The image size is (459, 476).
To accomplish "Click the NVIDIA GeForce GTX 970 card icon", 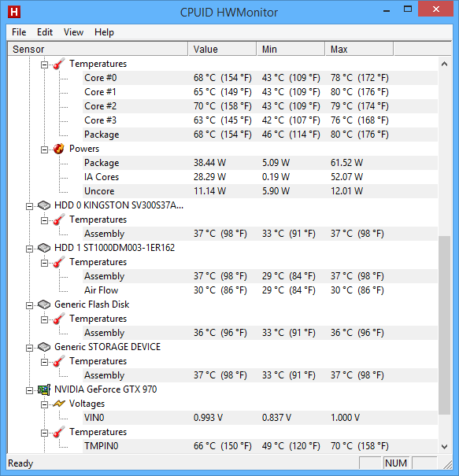I will (44, 389).
